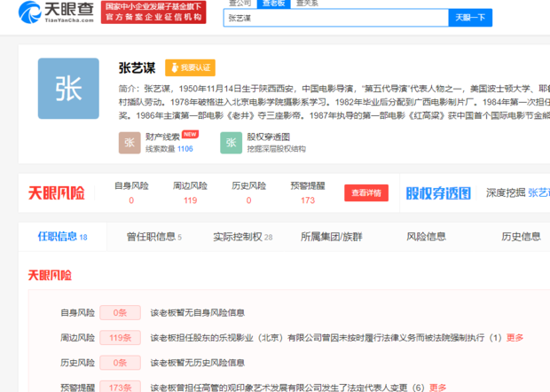Click the 历史风险 count 0
The image size is (550, 392).
click(x=248, y=200)
